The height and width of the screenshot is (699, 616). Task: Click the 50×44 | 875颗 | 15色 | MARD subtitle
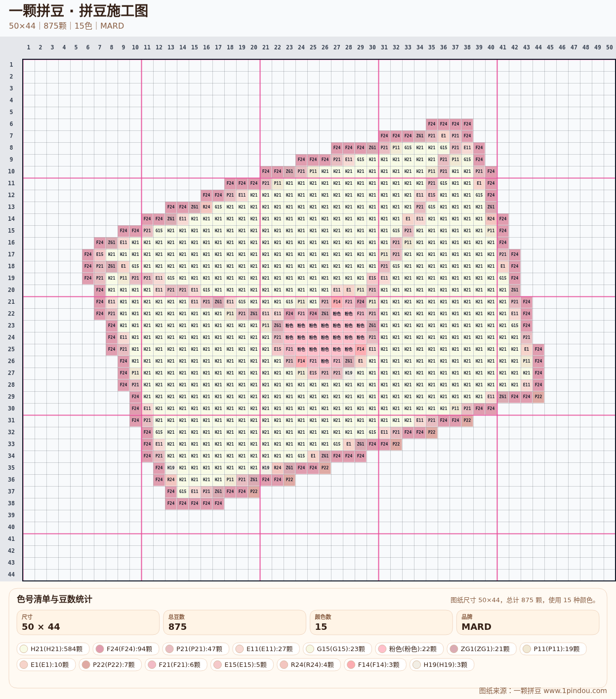pyautogui.click(x=66, y=26)
